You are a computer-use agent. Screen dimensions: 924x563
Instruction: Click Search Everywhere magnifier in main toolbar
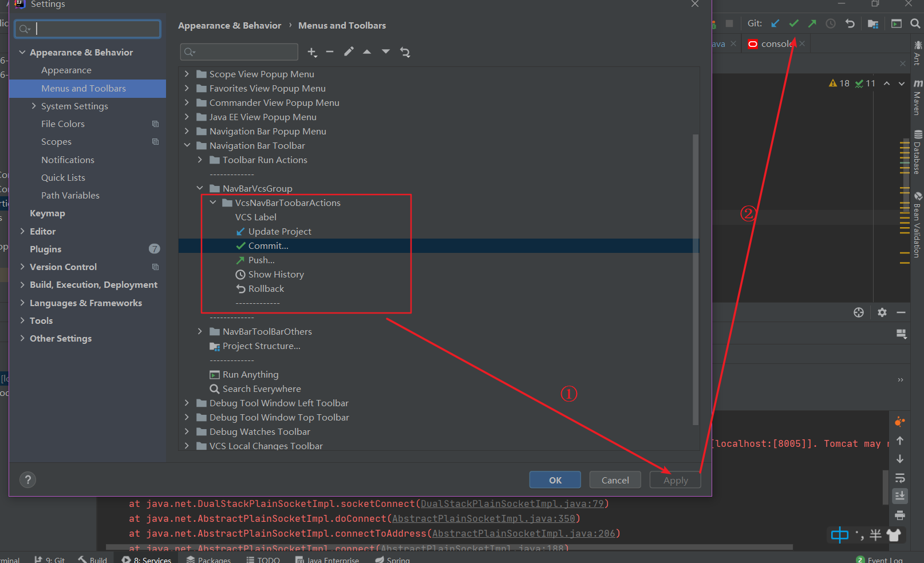point(915,23)
